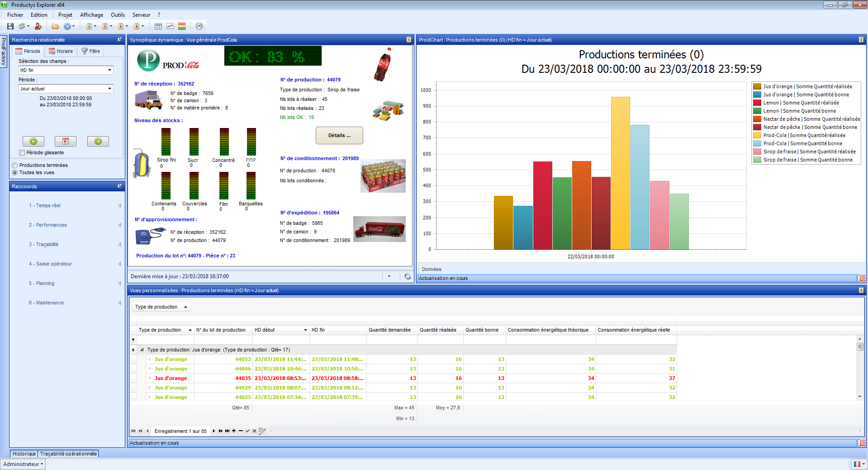The height and width of the screenshot is (470, 868).
Task: Click the green previous period arrow
Action: click(x=33, y=141)
